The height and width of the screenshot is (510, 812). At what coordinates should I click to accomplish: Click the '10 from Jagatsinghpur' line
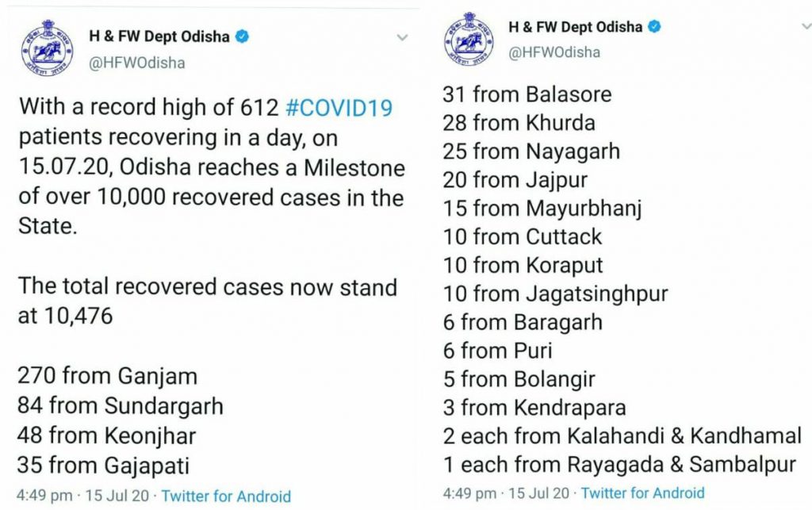pyautogui.click(x=556, y=294)
